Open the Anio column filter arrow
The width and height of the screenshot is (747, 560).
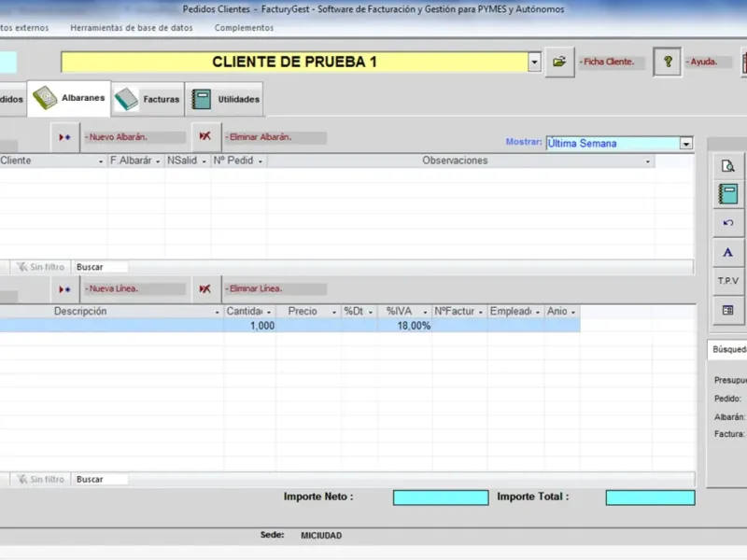tap(573, 313)
